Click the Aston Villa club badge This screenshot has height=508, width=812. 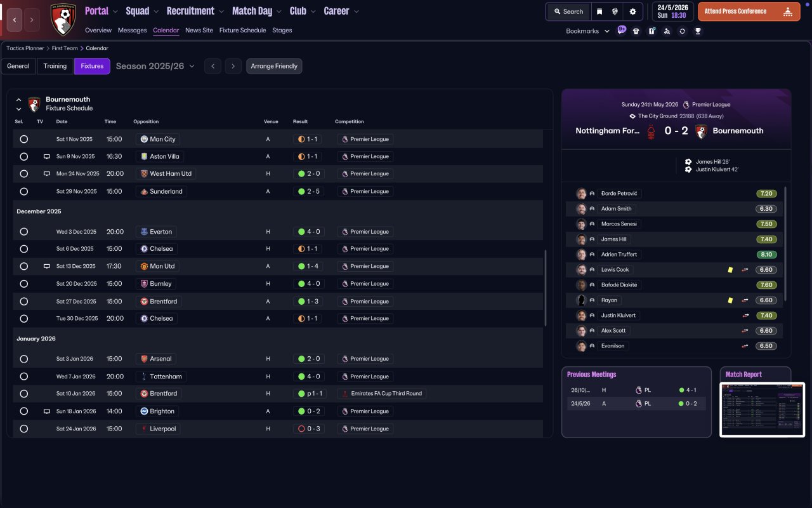144,156
